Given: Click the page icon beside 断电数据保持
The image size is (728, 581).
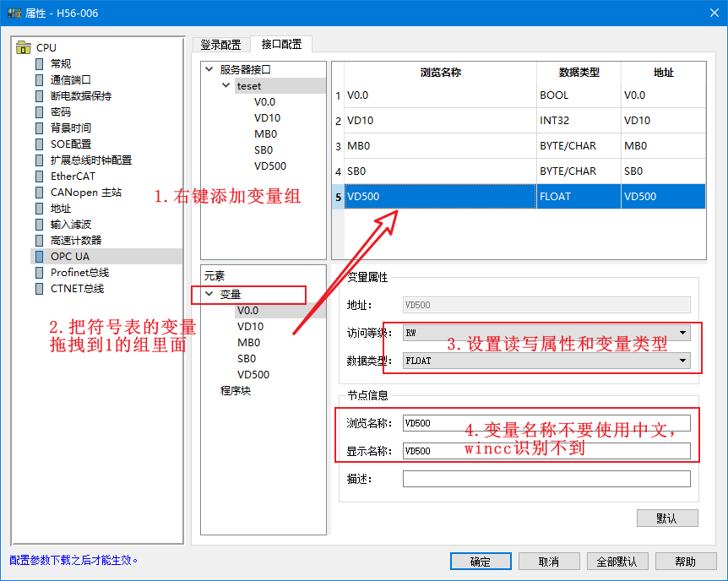Looking at the screenshot, I should coord(40,95).
